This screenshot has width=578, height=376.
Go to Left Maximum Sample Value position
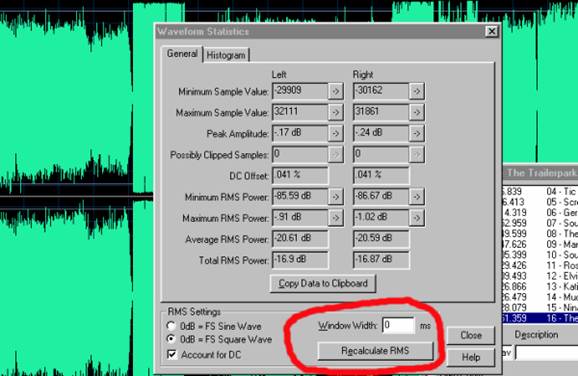pyautogui.click(x=335, y=112)
